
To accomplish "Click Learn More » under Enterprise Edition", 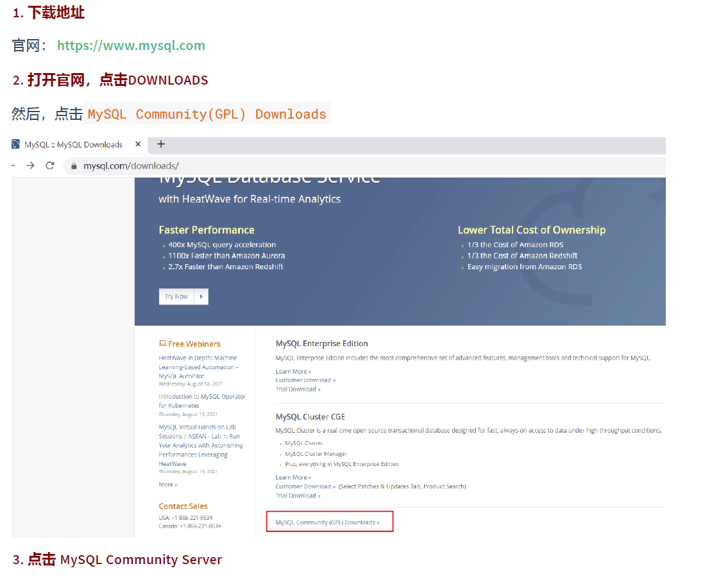I will coord(293,372).
